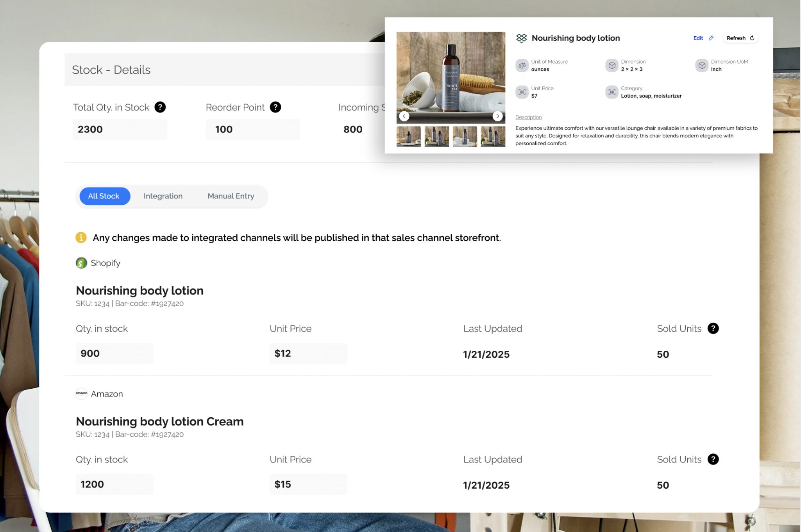Switch to the Integration tab
This screenshot has width=801, height=532.
point(163,196)
